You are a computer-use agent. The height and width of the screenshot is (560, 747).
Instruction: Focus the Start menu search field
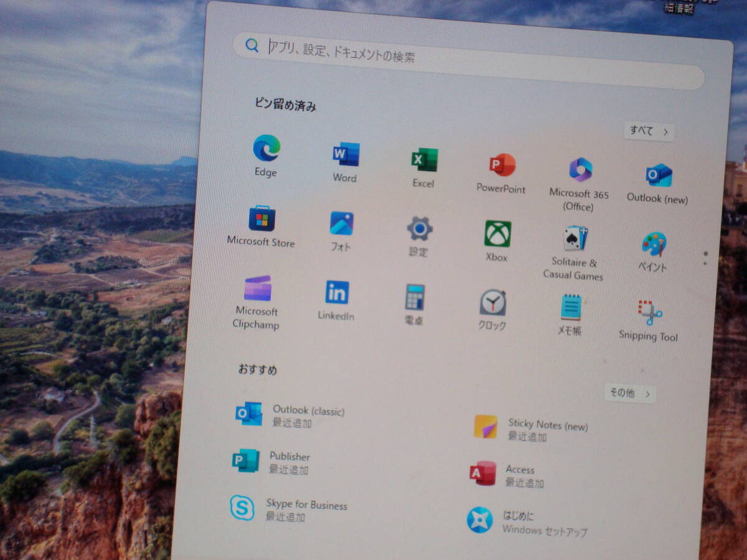[x=468, y=61]
